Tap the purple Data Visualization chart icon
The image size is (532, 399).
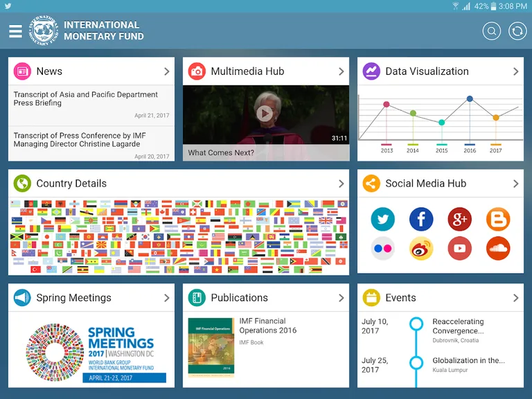click(371, 71)
